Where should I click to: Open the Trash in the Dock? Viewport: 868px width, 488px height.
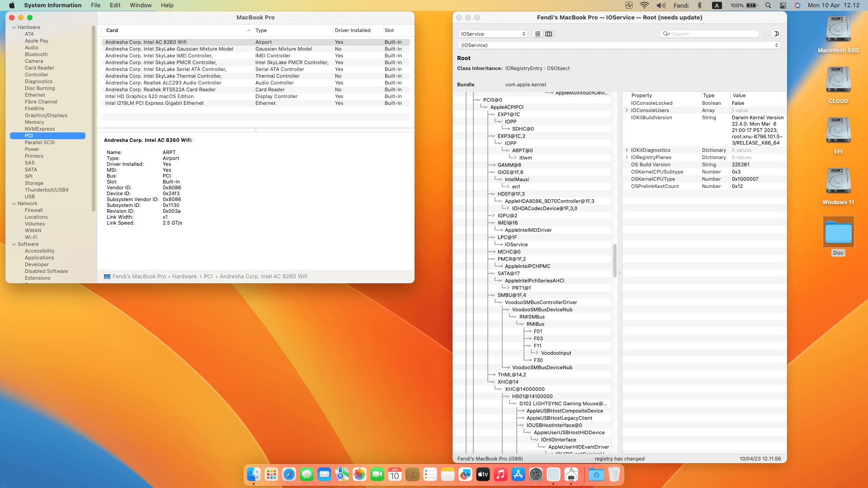click(x=614, y=474)
